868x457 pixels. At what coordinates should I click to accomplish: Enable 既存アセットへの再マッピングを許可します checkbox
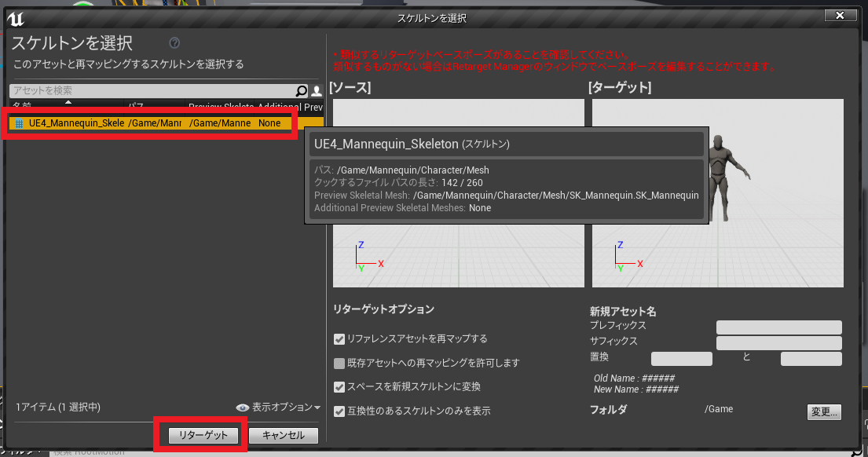[x=339, y=364]
